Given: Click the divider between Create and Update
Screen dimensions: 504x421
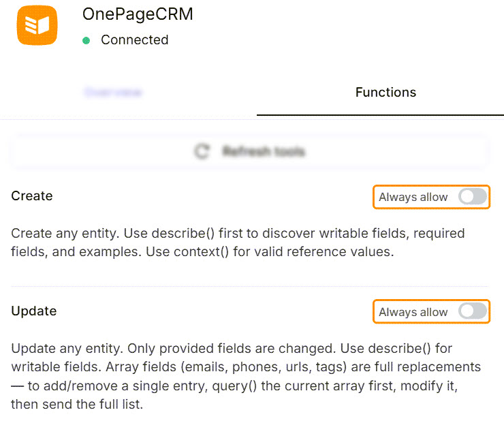Looking at the screenshot, I should coord(250,286).
